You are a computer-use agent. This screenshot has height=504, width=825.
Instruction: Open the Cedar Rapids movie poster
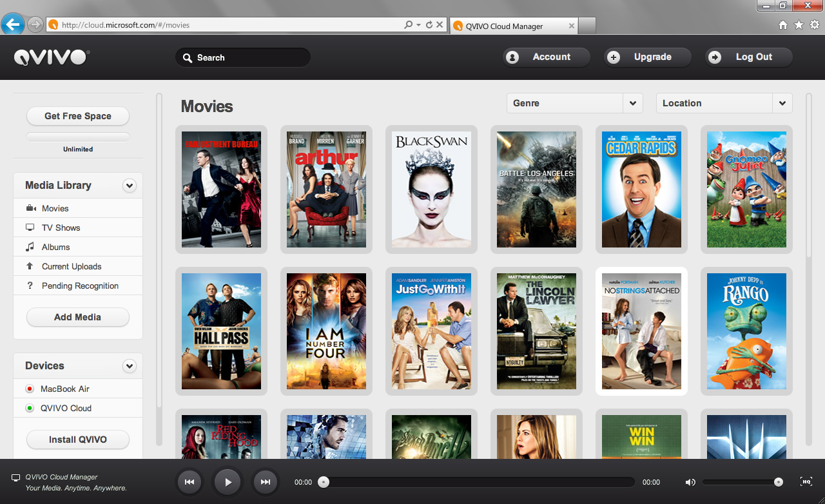point(642,189)
